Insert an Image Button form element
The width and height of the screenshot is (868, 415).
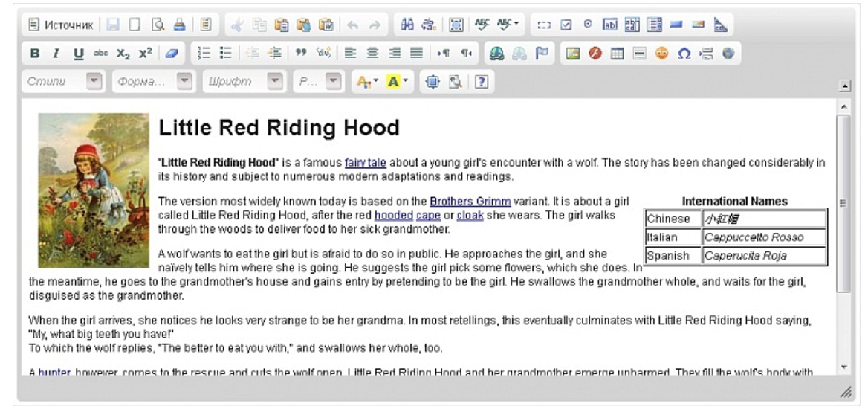(699, 25)
